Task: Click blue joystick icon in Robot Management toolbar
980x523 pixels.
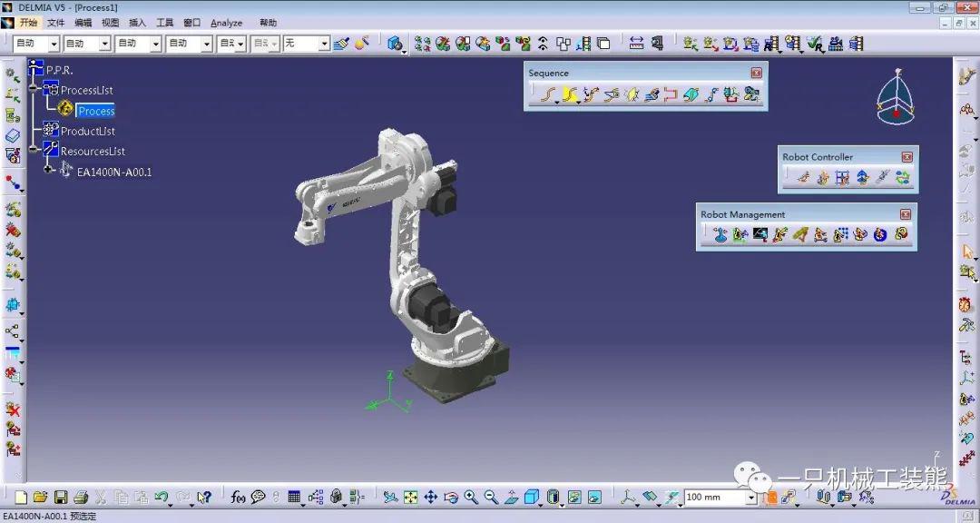Action: [x=720, y=234]
